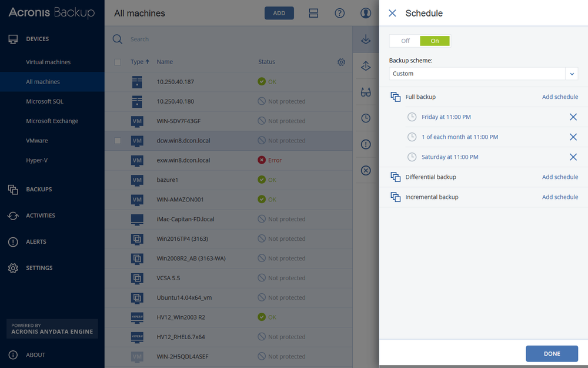Image resolution: width=588 pixels, height=368 pixels.
Task: Set the schedule toggle to On
Action: coord(435,41)
